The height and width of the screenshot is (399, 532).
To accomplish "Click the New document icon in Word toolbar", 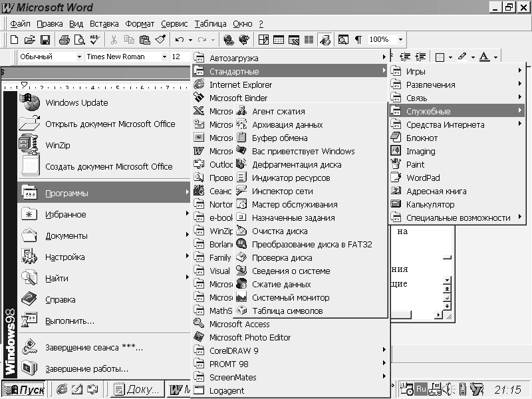I will [14, 40].
